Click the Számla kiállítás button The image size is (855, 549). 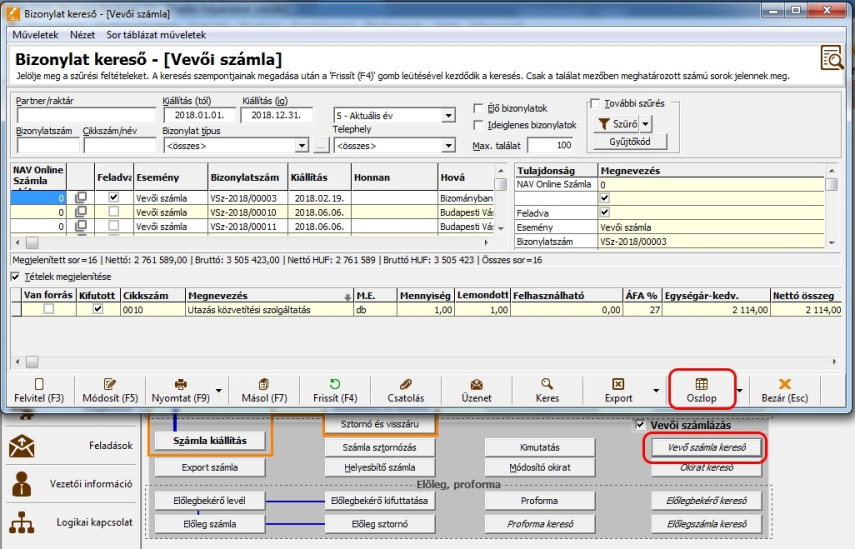[x=210, y=441]
